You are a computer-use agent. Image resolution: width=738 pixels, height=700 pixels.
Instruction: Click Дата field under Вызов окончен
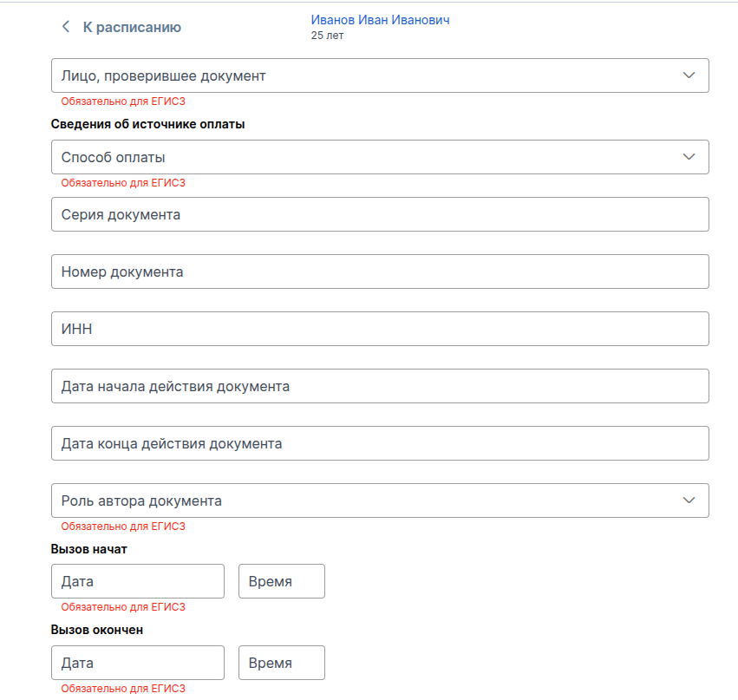pyautogui.click(x=138, y=663)
